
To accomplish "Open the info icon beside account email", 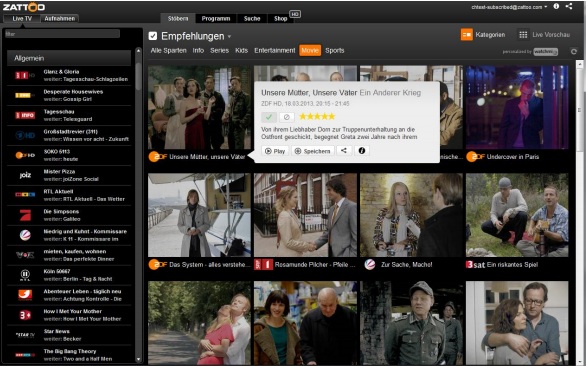I will (556, 6).
